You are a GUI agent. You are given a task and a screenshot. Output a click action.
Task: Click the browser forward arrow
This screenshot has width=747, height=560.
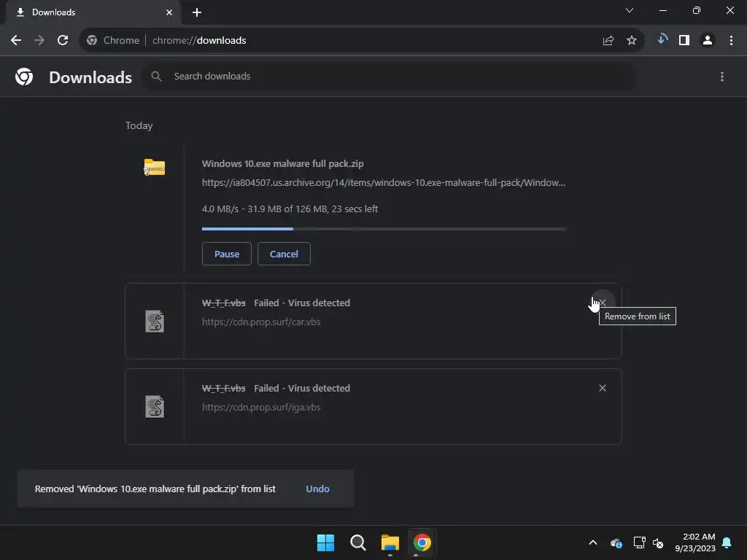[x=39, y=41]
